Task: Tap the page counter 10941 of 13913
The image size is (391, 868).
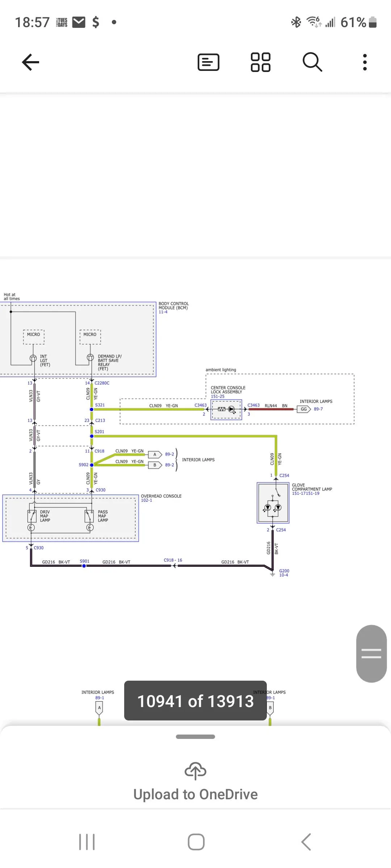Action: 195,701
